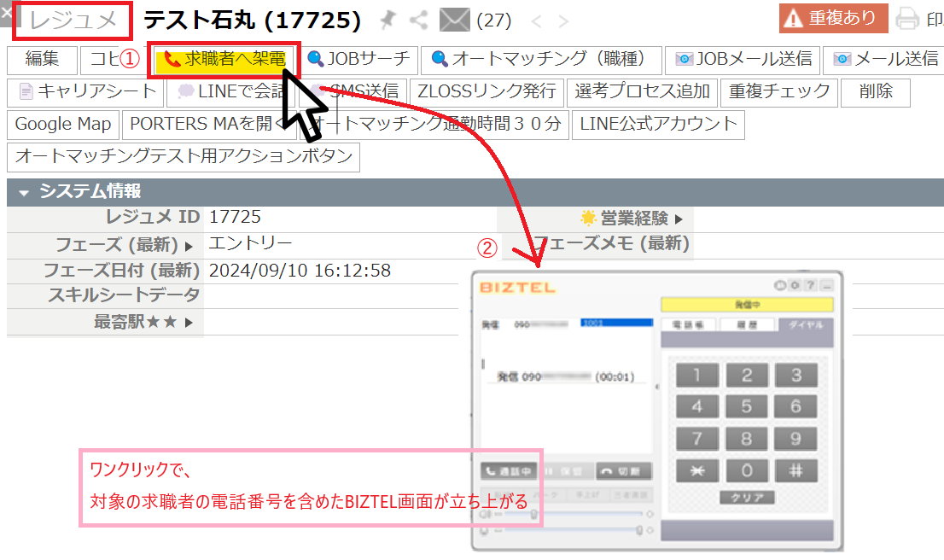Run 重複チェック duplicate check
This screenshot has width=944, height=560.
779,91
